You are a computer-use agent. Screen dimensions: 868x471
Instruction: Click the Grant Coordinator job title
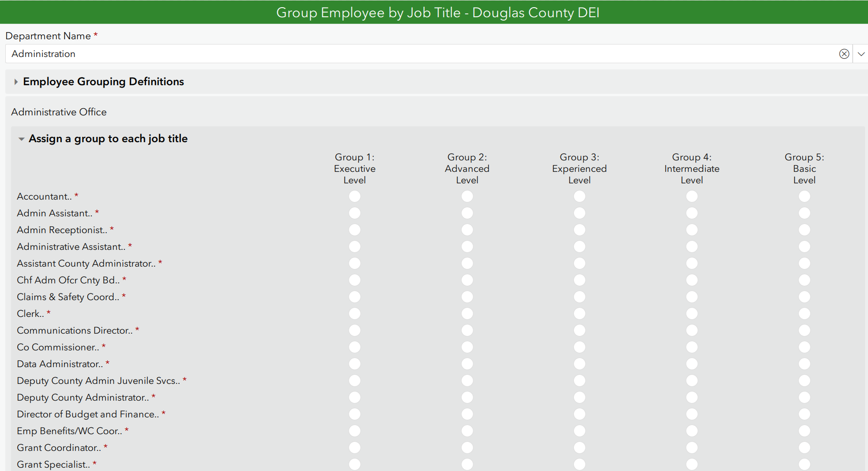click(59, 448)
